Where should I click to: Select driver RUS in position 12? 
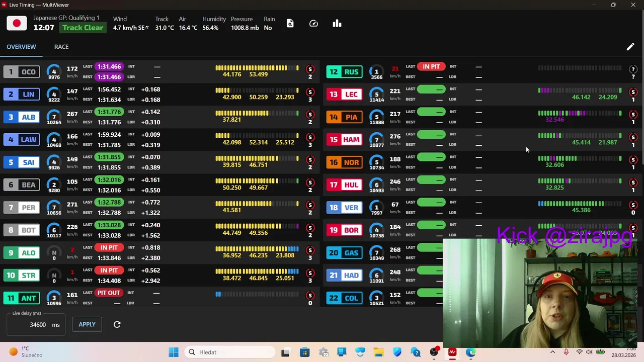click(344, 72)
